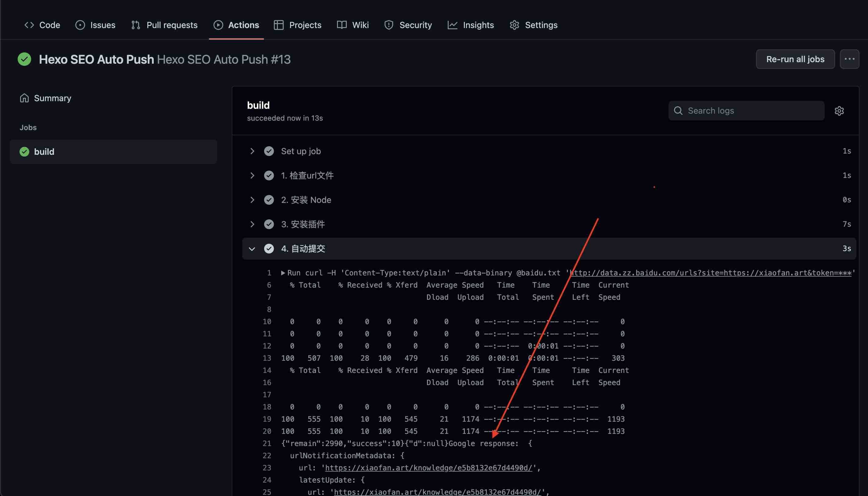Click the magnifier icon in search logs

[678, 111]
